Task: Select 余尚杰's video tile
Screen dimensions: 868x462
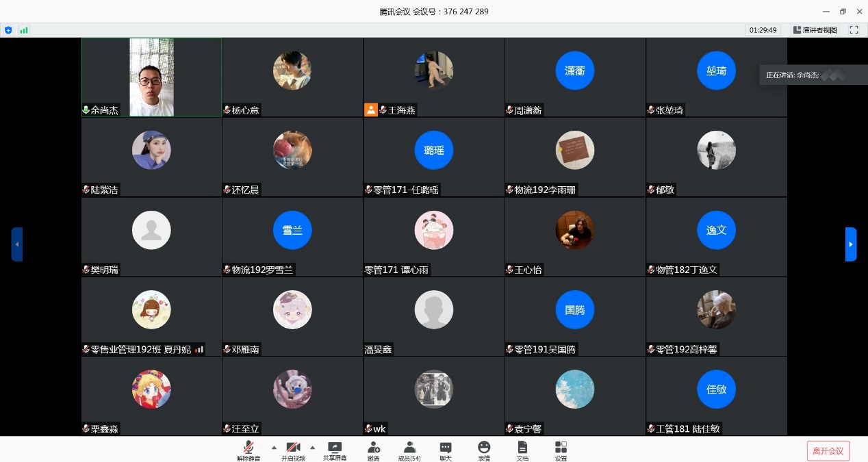Action: click(x=151, y=77)
